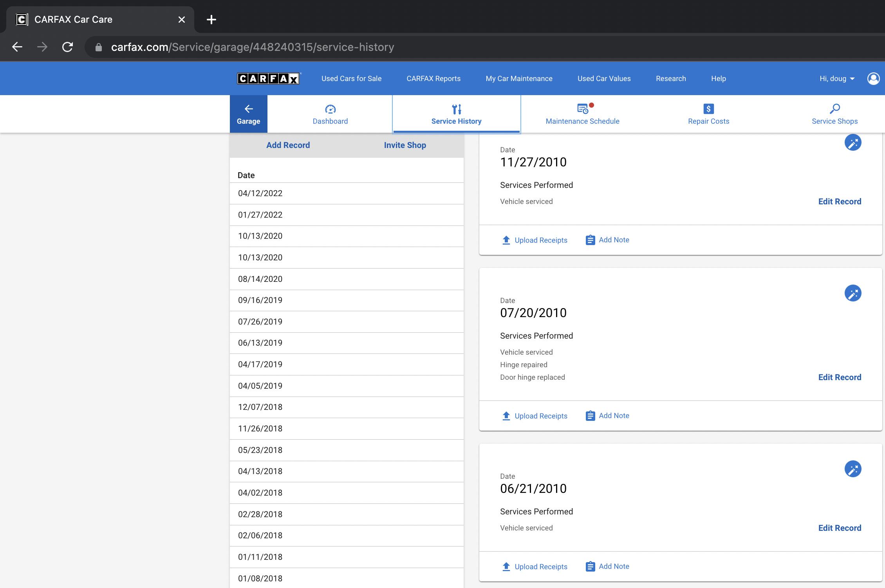Image resolution: width=885 pixels, height=588 pixels.
Task: Click the Repair Costs dollar icon
Action: coord(709,108)
